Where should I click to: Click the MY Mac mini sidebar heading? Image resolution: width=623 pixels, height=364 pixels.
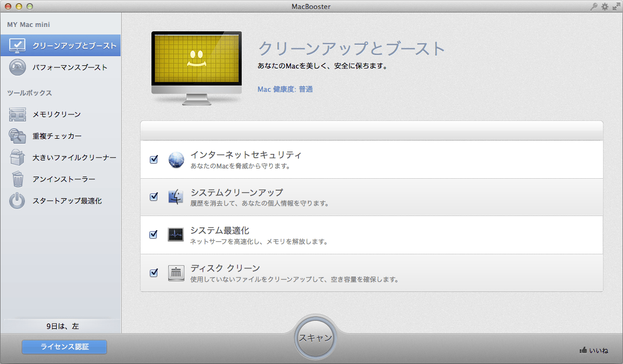pos(29,25)
